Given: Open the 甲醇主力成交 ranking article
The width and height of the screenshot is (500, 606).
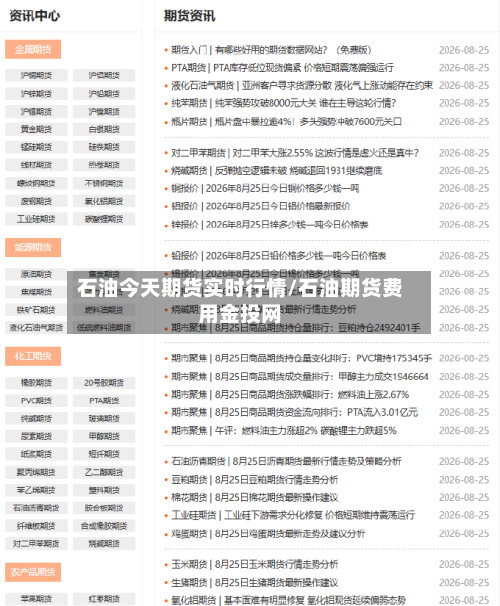Looking at the screenshot, I should (x=300, y=376).
